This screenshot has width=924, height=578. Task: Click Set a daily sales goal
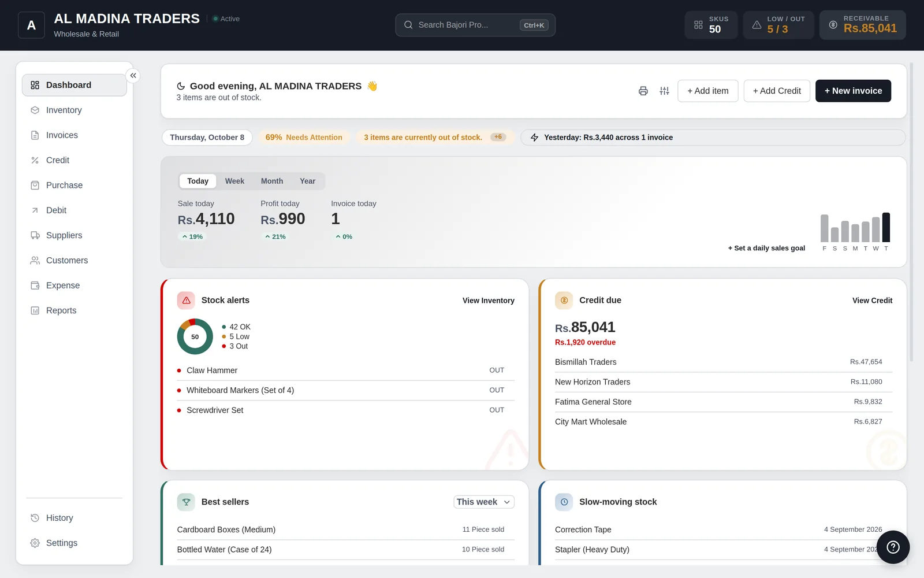tap(766, 248)
